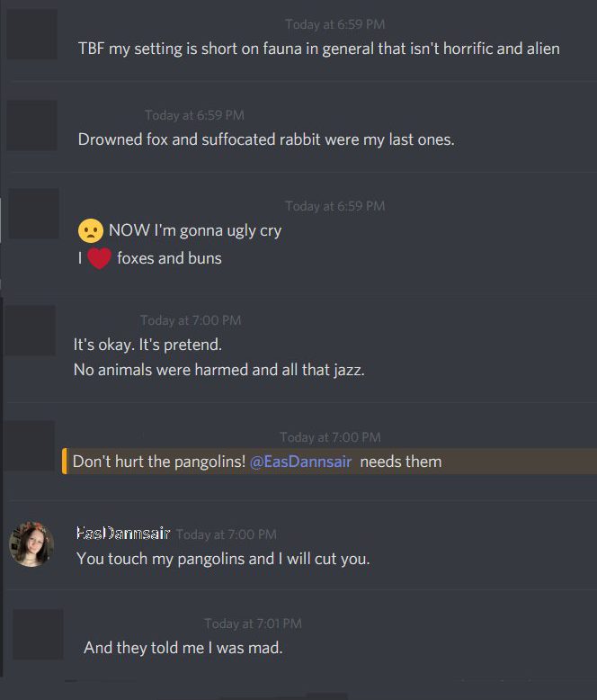Open EasDannsair's profile avatar picture
597x700 pixels.
[31, 544]
